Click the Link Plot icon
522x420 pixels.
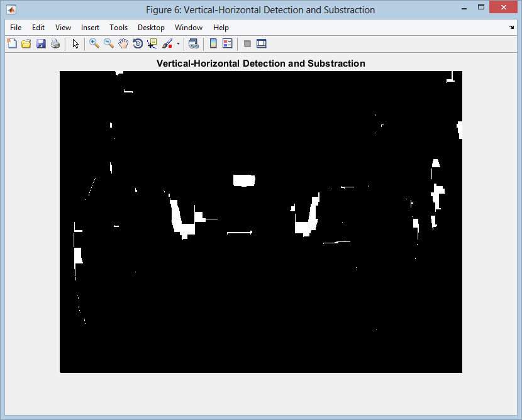point(194,43)
